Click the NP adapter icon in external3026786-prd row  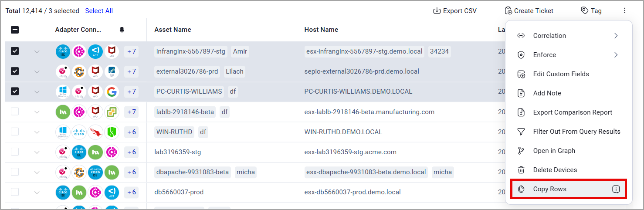(112, 71)
